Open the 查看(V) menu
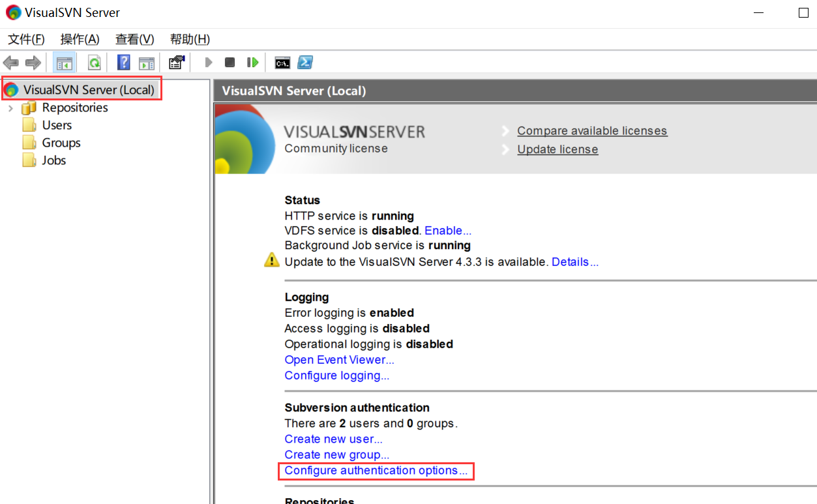Screen dimensions: 817x504 pos(135,40)
